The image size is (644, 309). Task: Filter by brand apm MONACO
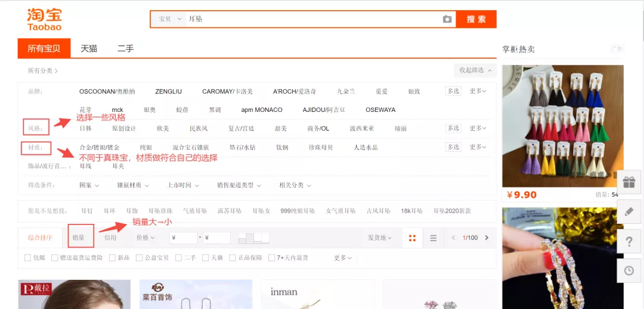[x=262, y=110]
